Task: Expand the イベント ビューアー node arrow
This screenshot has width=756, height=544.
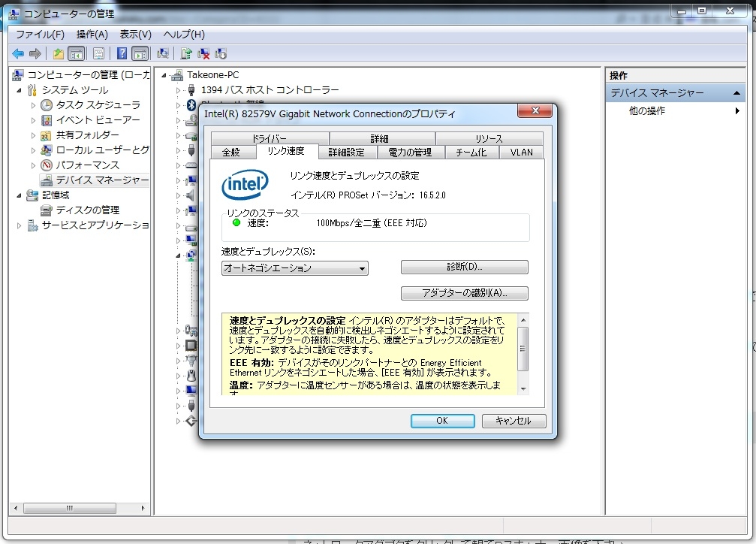Action: pyautogui.click(x=33, y=120)
